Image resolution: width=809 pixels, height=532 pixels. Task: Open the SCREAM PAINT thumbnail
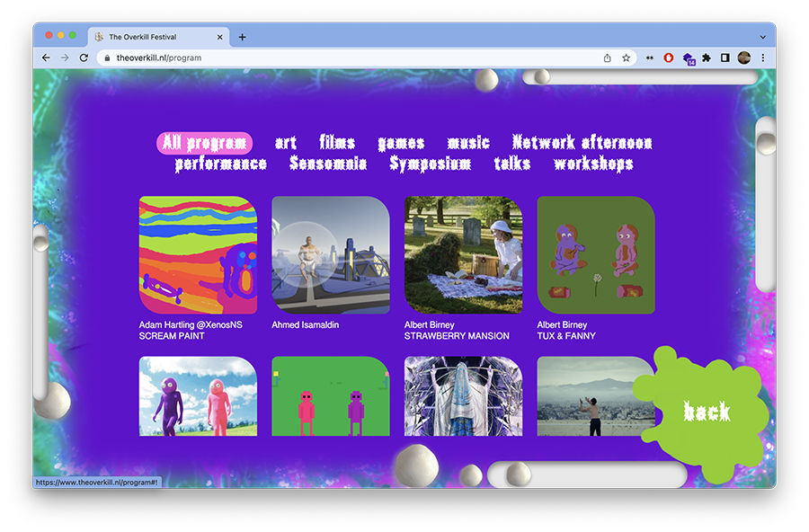tap(198, 255)
